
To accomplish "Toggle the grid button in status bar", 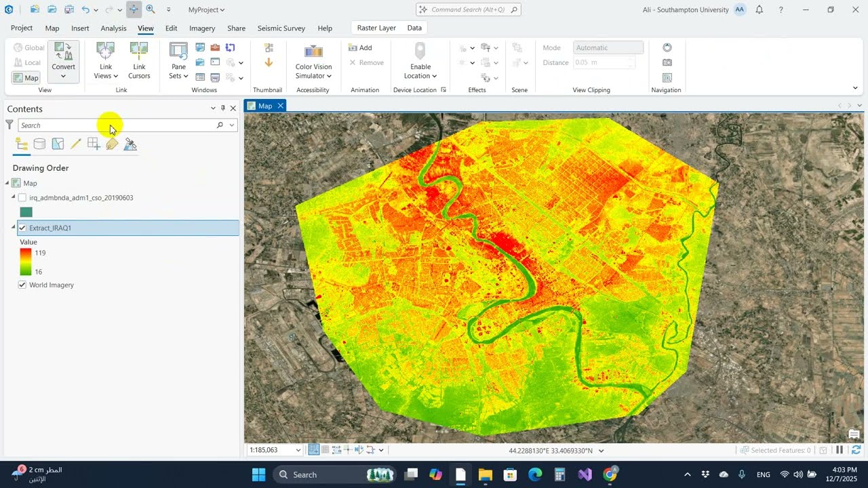I will pyautogui.click(x=325, y=449).
